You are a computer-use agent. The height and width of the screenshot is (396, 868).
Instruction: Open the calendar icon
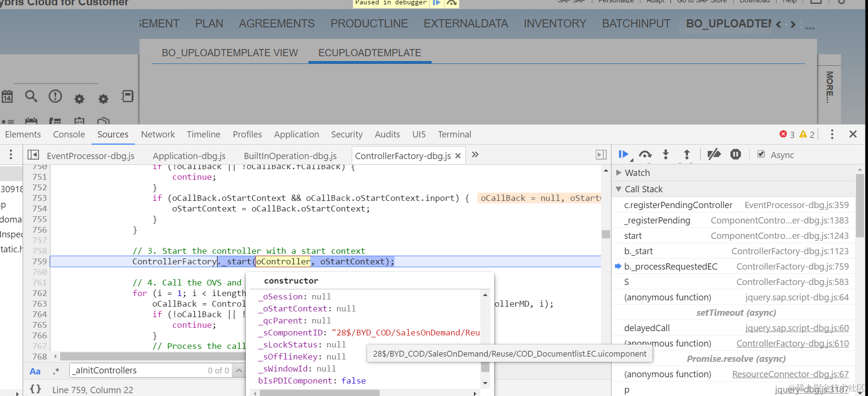[x=7, y=97]
